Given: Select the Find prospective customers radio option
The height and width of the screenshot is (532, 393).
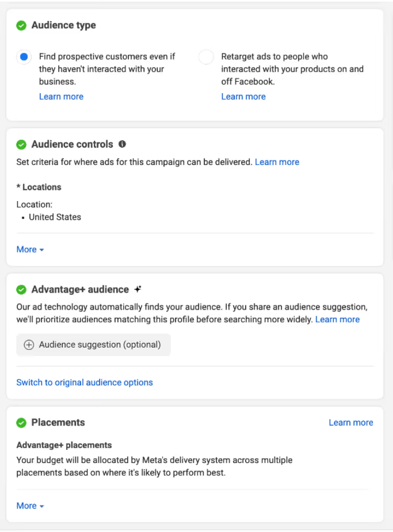Looking at the screenshot, I should pos(24,57).
